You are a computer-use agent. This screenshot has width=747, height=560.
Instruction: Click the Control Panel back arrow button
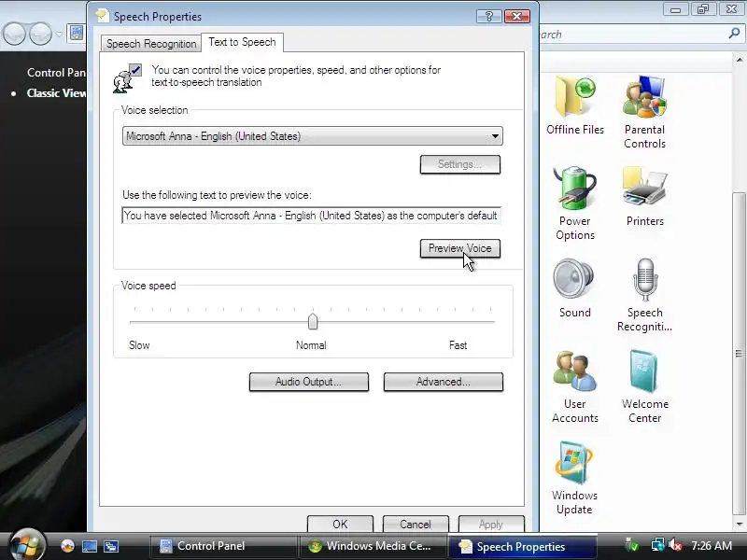coord(14,34)
